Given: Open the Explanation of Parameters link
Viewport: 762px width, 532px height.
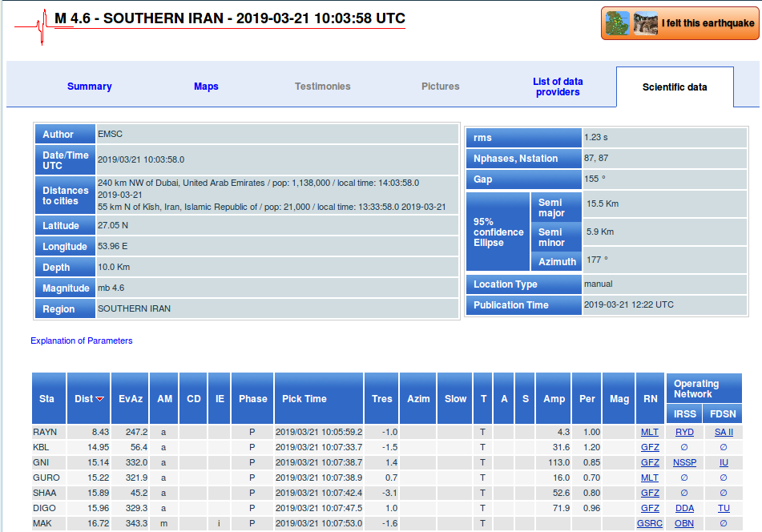Looking at the screenshot, I should click(81, 341).
